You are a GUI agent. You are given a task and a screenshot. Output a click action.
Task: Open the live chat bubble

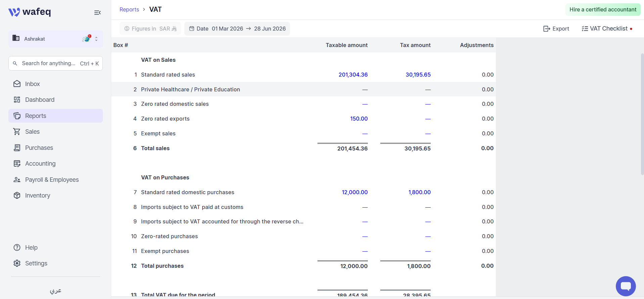pyautogui.click(x=626, y=286)
